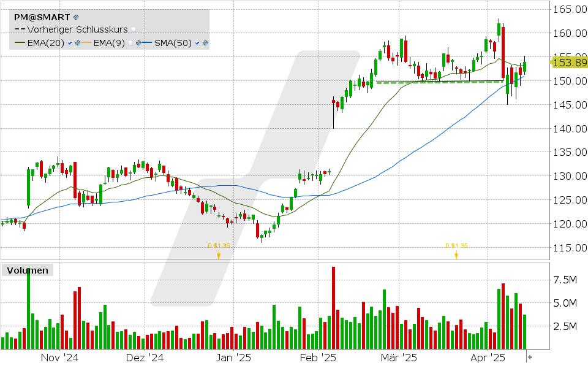The image size is (588, 368).
Task: Click second dividend arrow marker near Apr '25
Action: coord(456,256)
